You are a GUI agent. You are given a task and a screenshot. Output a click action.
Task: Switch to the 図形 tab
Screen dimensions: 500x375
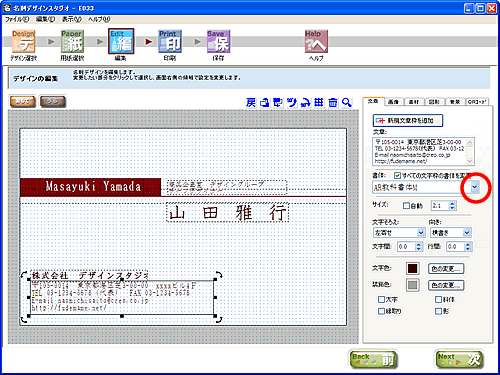pyautogui.click(x=434, y=102)
